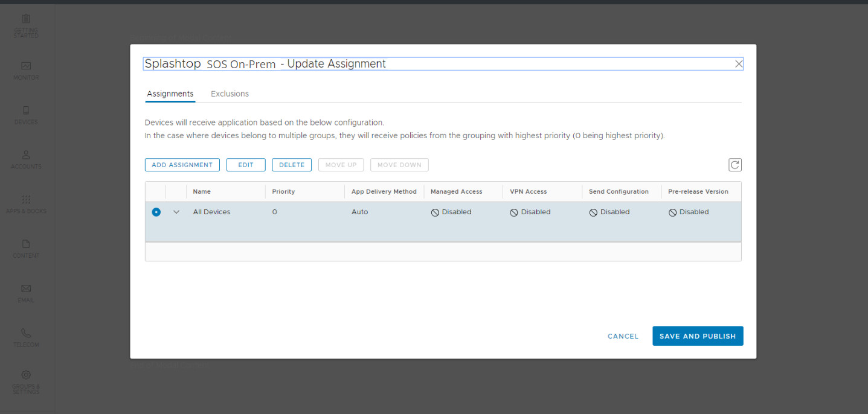Go to Devices in the sidebar
The image size is (868, 414).
pos(26,115)
